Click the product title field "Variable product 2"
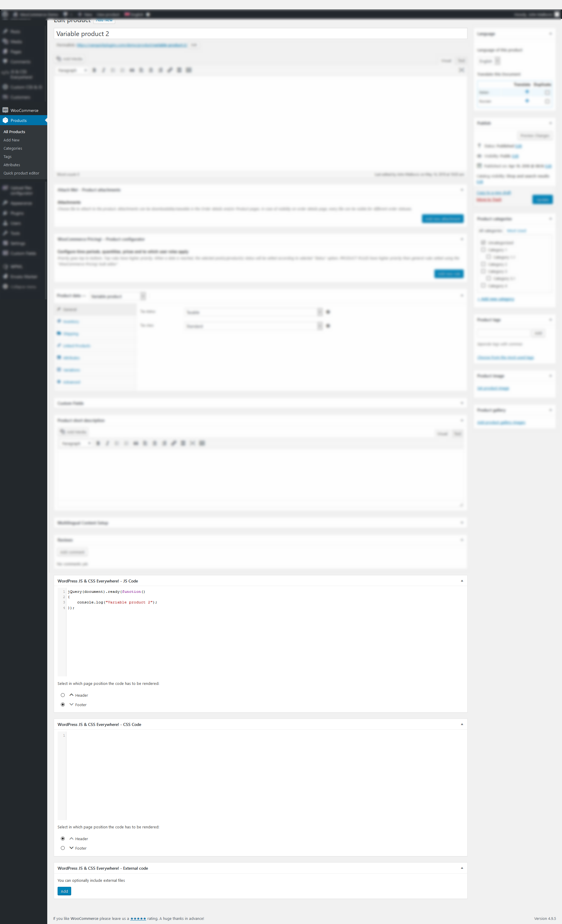562x924 pixels. click(x=260, y=33)
